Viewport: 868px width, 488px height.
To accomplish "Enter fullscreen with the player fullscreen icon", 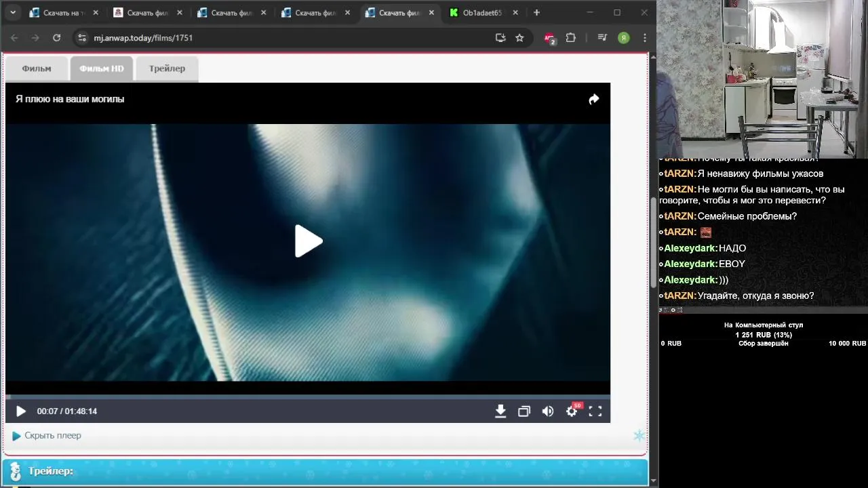I will (x=595, y=411).
